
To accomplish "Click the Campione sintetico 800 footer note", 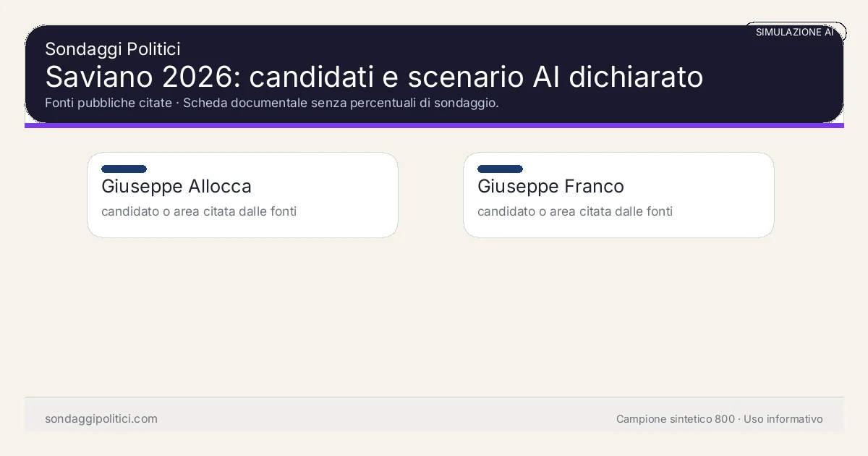I will [x=675, y=419].
